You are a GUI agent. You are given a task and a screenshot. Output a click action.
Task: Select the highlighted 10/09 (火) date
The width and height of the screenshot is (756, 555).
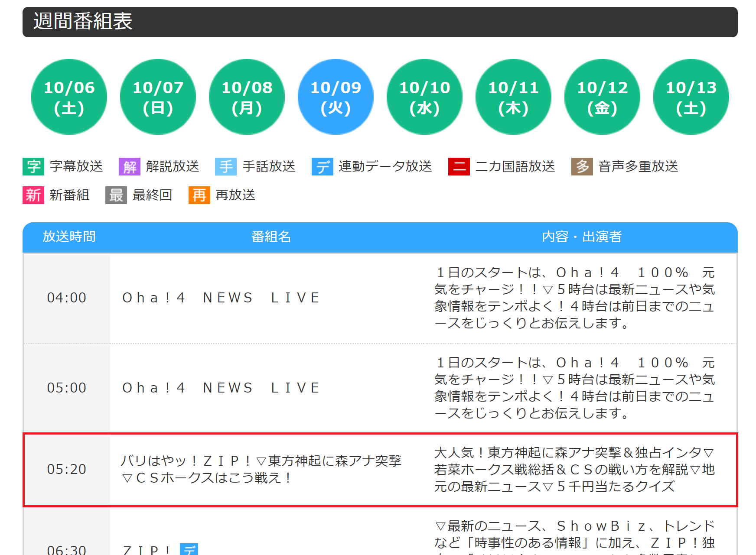(336, 97)
